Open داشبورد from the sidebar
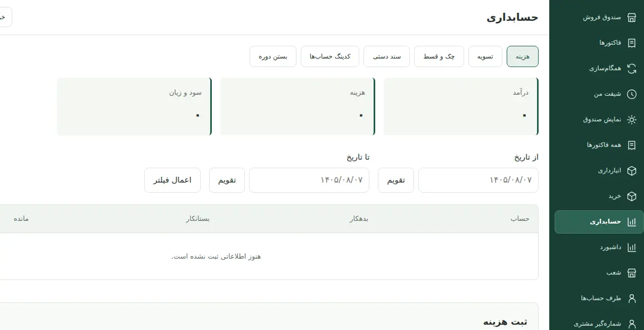644x330 pixels. click(599, 247)
